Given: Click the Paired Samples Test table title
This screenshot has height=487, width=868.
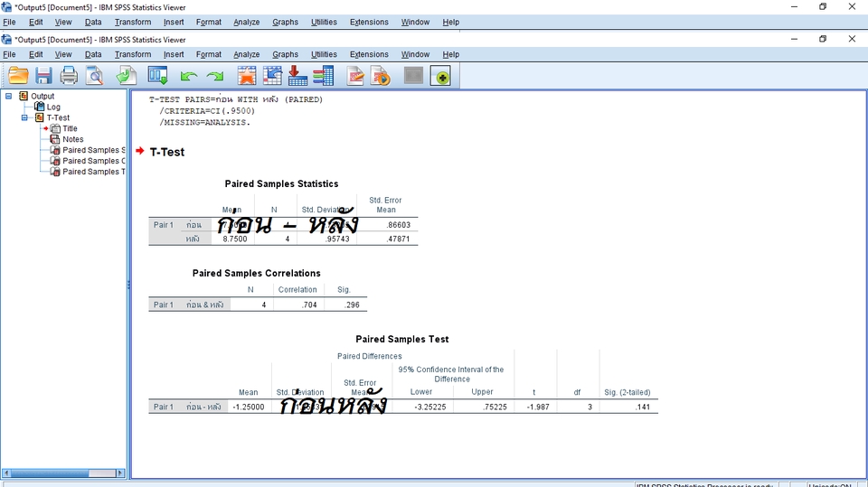Looking at the screenshot, I should tap(401, 339).
